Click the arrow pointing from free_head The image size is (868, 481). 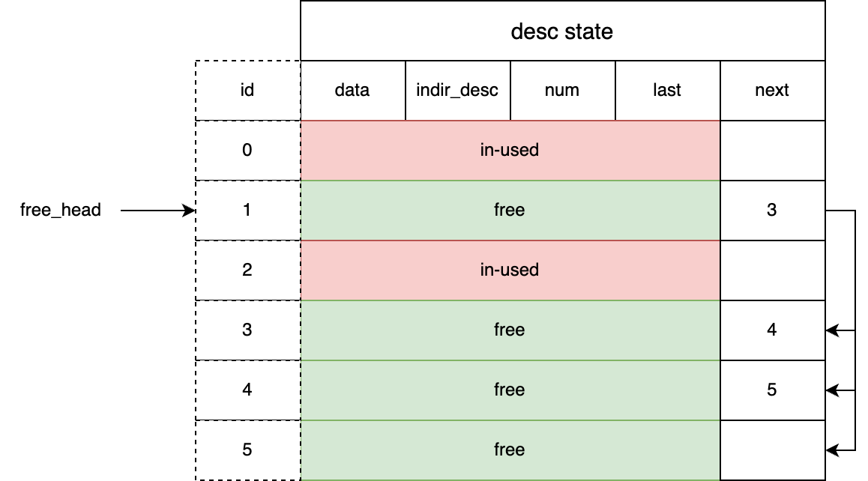[x=157, y=211]
